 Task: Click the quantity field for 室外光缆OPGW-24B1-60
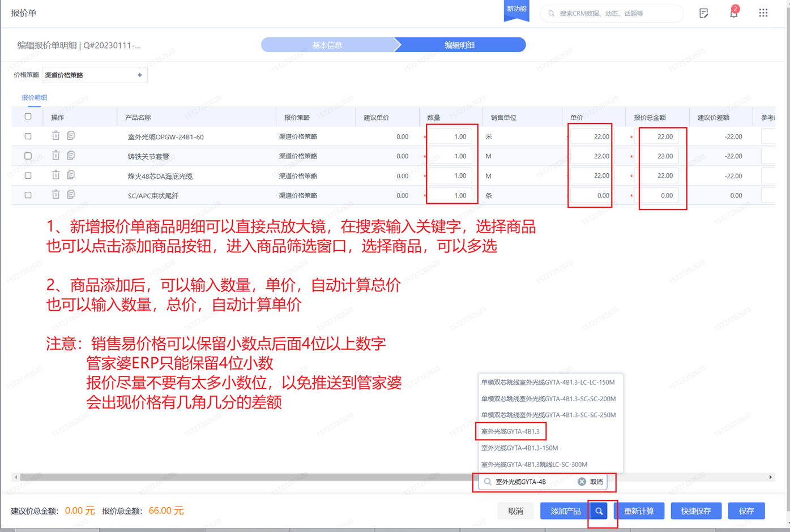tap(451, 136)
